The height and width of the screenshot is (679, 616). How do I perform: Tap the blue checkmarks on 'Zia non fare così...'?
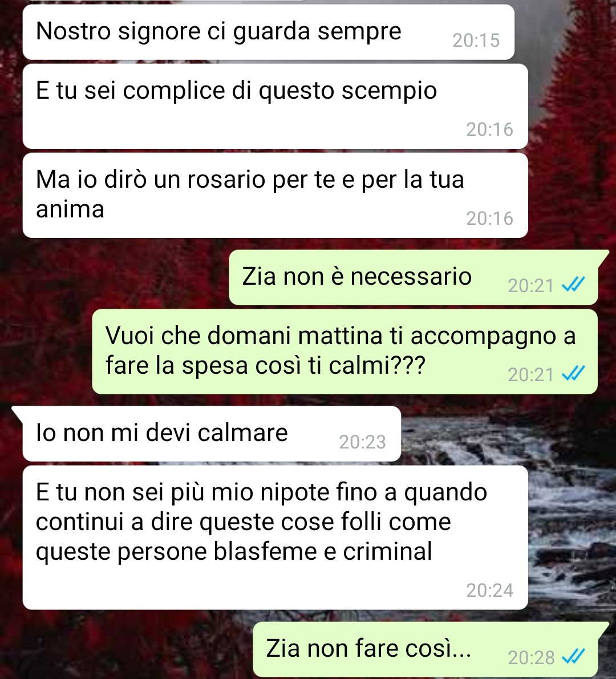[x=573, y=657]
